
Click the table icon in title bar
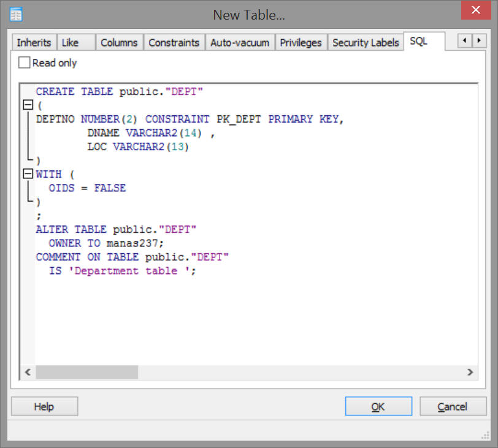point(16,14)
